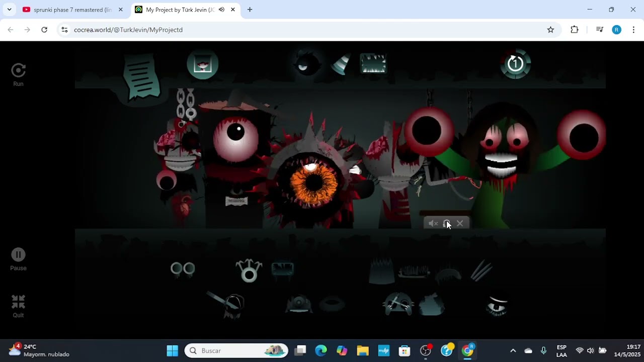Bookmark this page with the star icon
The width and height of the screenshot is (644, 362).
point(550,30)
